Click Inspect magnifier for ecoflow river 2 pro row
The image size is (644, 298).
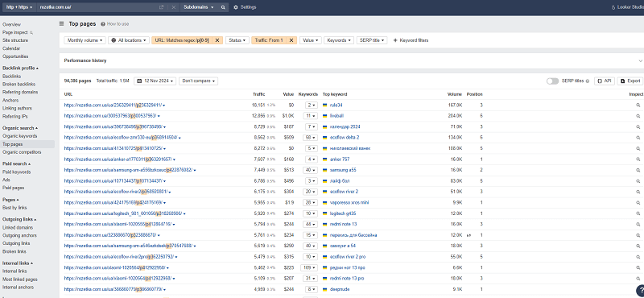pos(638,256)
